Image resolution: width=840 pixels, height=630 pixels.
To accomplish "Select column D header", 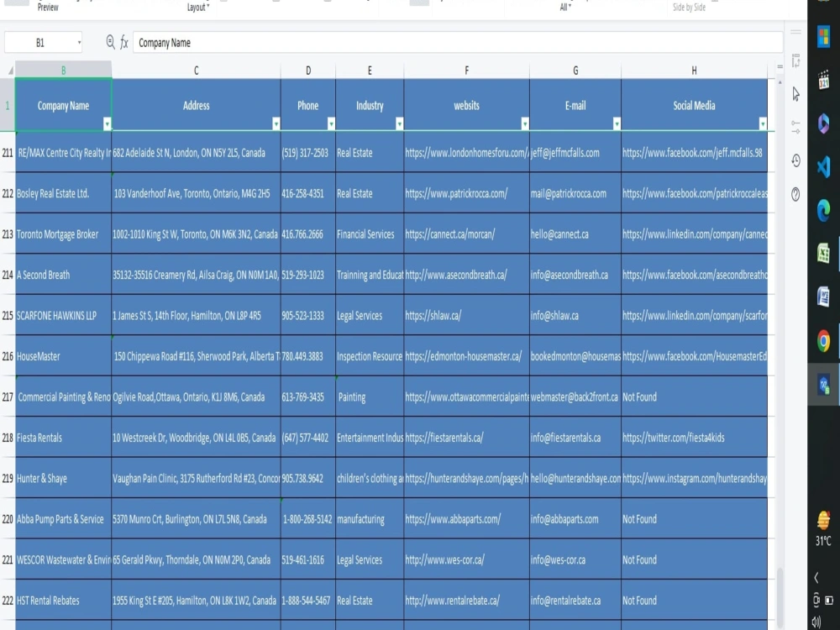I will (308, 71).
